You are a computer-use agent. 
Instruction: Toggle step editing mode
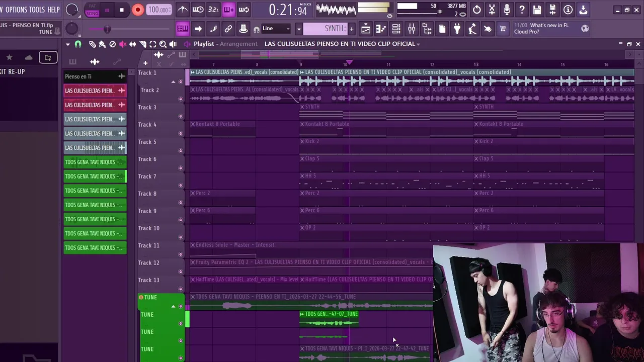tap(213, 29)
